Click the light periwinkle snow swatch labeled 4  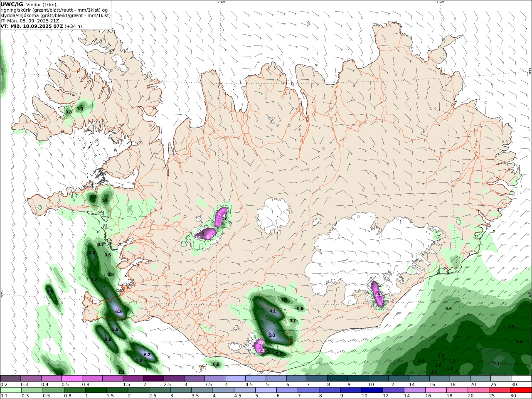pos(235,378)
